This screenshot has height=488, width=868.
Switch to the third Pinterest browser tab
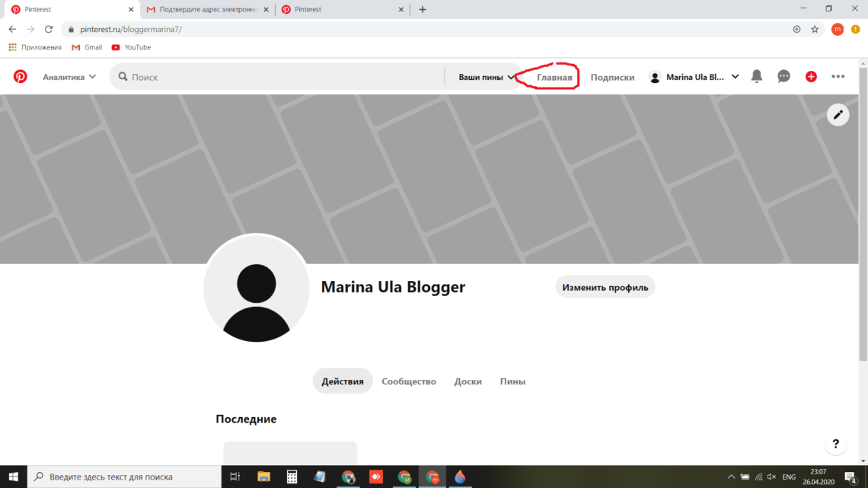(342, 9)
